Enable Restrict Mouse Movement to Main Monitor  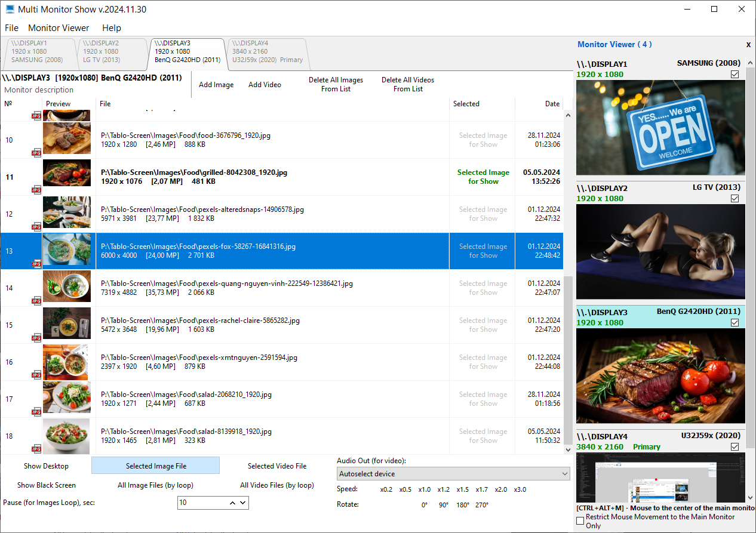[580, 521]
